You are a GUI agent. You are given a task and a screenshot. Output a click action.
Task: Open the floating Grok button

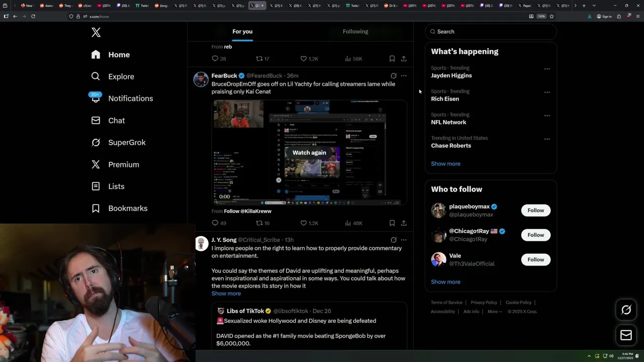click(626, 310)
